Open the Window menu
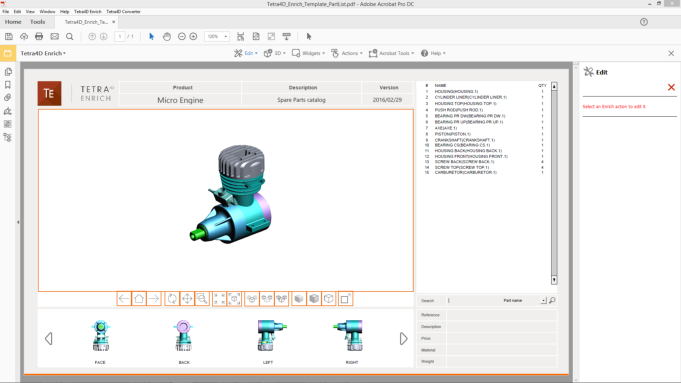Screen dimensions: 681x383 [47, 12]
